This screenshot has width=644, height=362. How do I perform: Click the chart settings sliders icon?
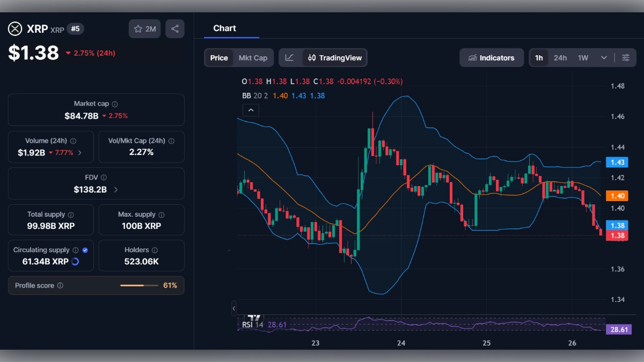pos(626,57)
